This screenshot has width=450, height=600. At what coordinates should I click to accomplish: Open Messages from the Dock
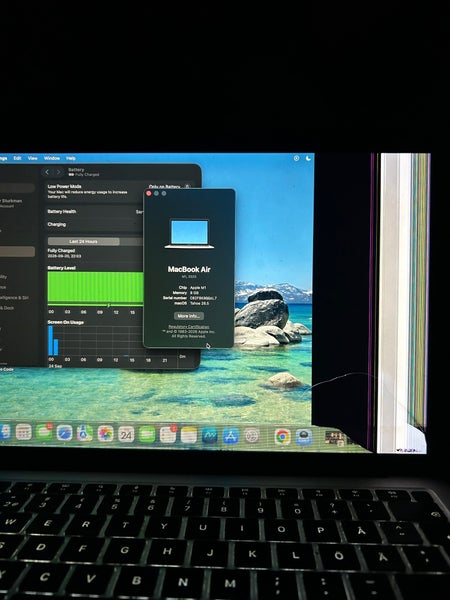point(44,433)
